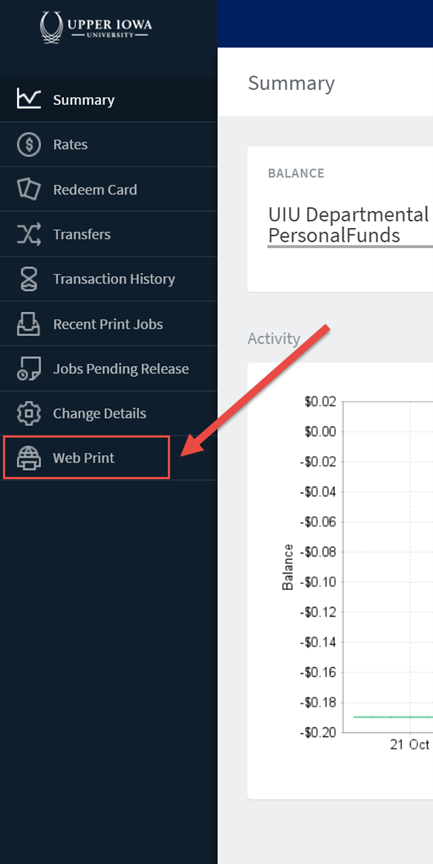Click the Summary chart icon
The height and width of the screenshot is (864, 433).
(x=29, y=99)
